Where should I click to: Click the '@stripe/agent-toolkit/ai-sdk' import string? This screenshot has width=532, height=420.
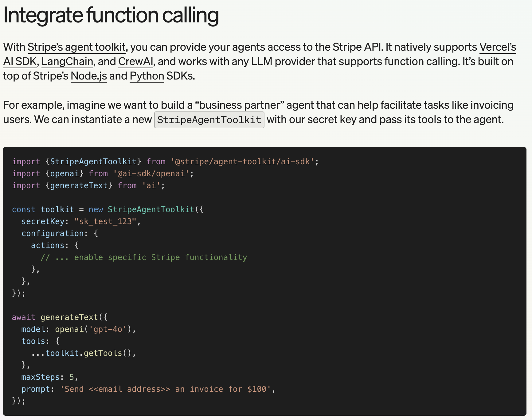click(x=243, y=161)
